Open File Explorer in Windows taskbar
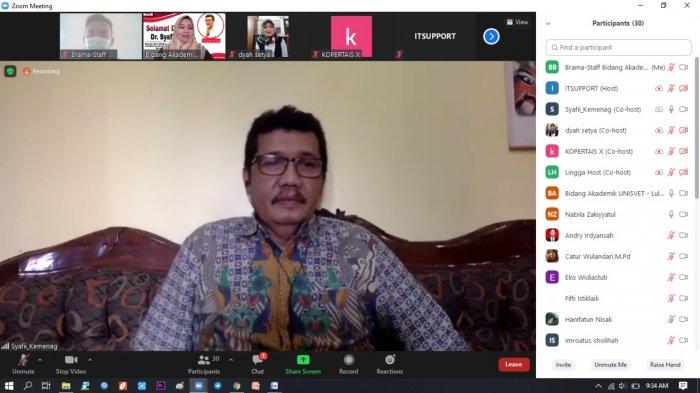Viewport: 700px width, 393px height. coord(66,385)
